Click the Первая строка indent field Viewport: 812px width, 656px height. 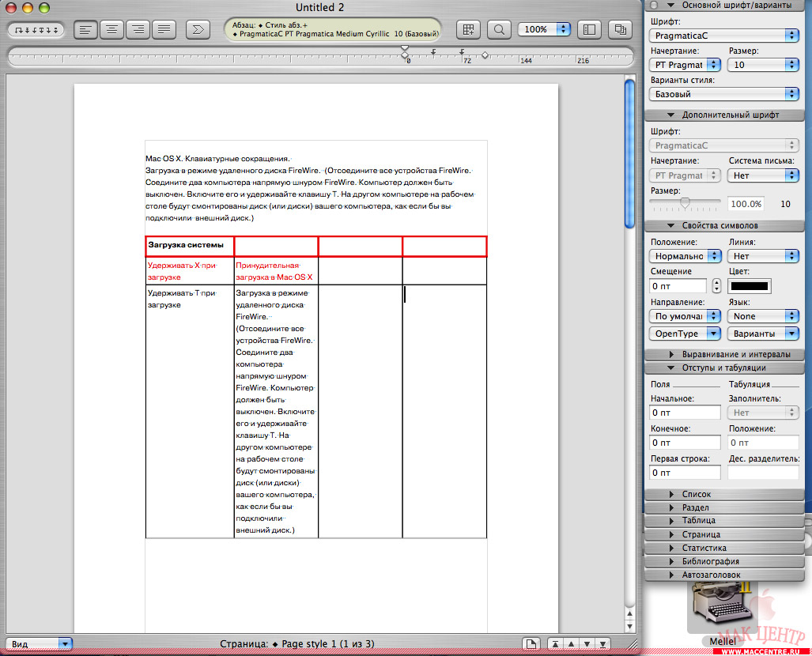pyautogui.click(x=685, y=473)
